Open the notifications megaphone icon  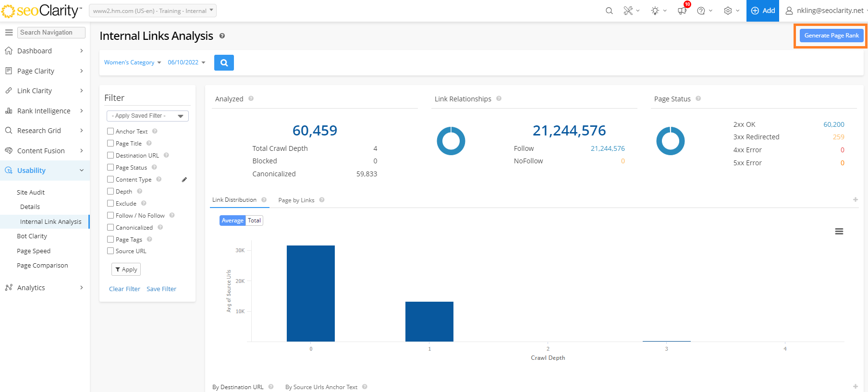click(682, 11)
